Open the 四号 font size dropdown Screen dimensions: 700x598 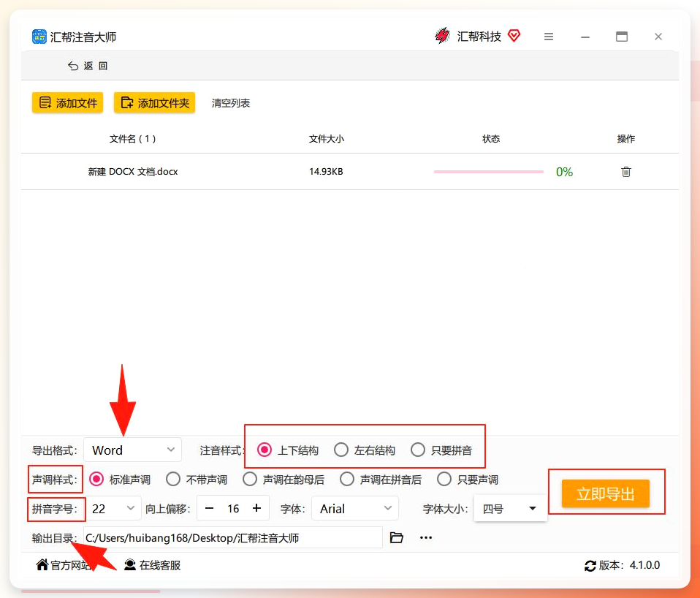510,508
